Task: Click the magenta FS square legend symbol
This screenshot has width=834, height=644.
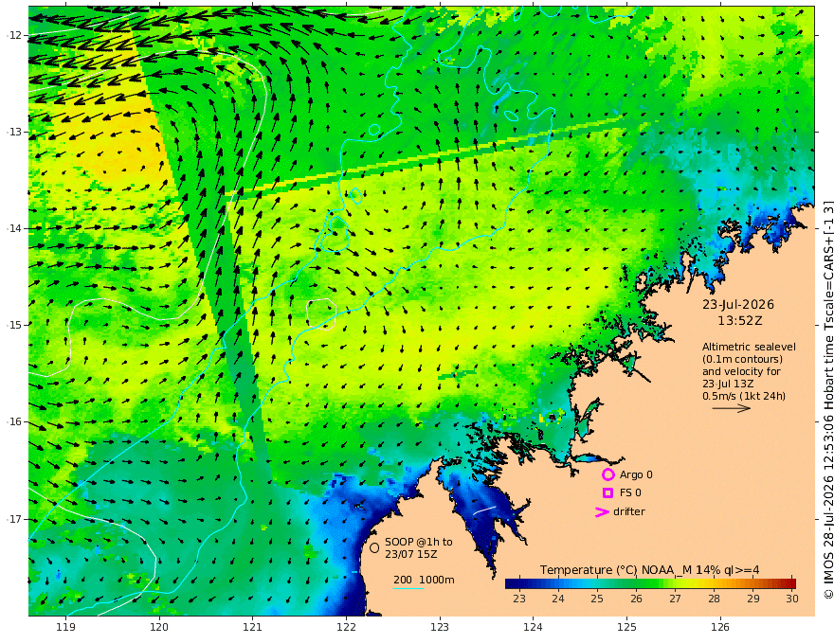Action: pos(607,493)
